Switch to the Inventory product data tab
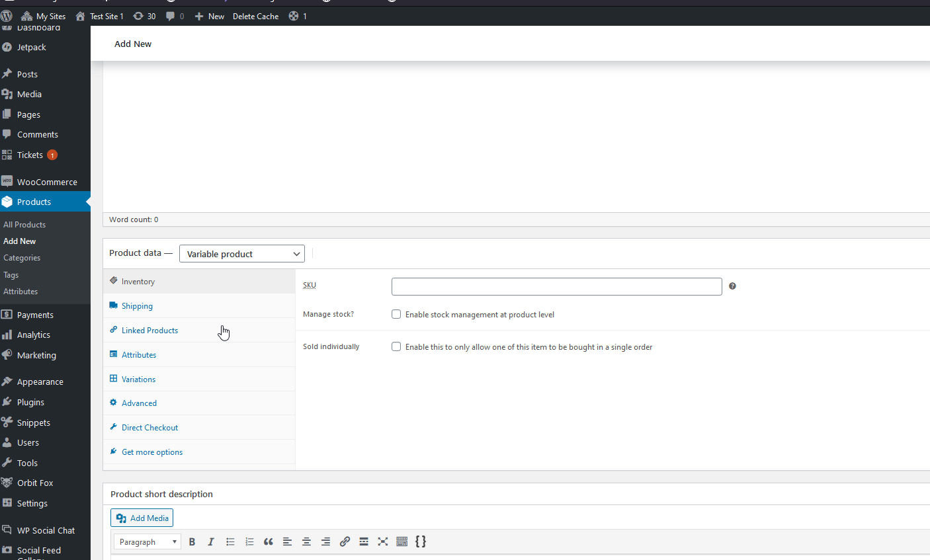 199,282
